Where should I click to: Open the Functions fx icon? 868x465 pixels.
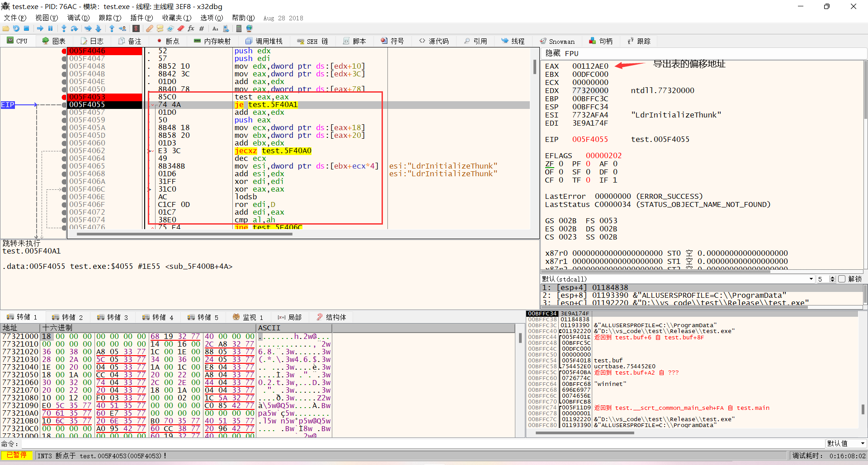[x=191, y=28]
